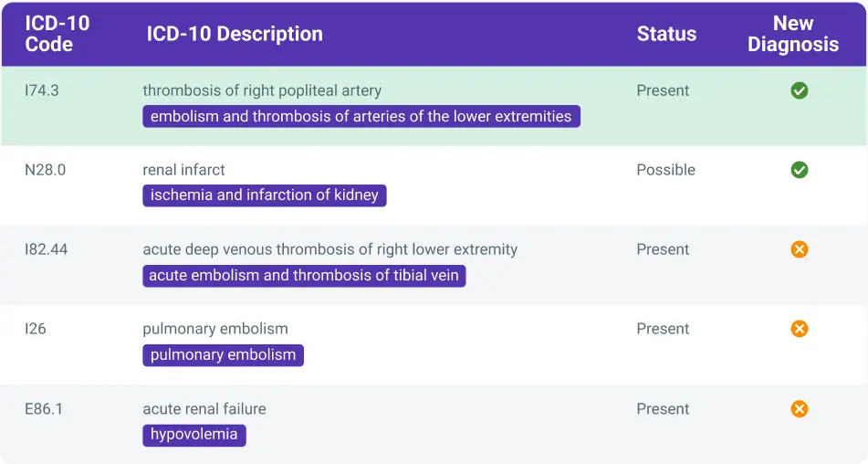Click the 'acute embolism and thrombosis of tibial vein' tag
The height and width of the screenshot is (464, 868).
tap(304, 276)
